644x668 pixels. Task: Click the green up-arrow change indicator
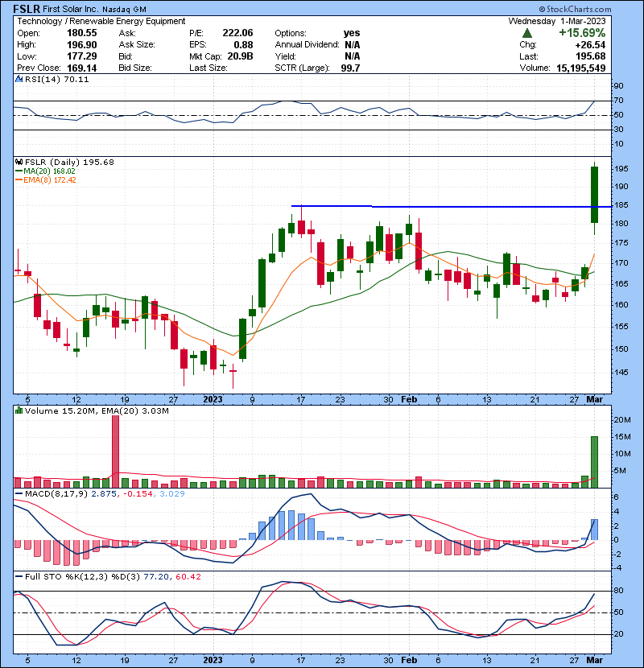point(527,33)
